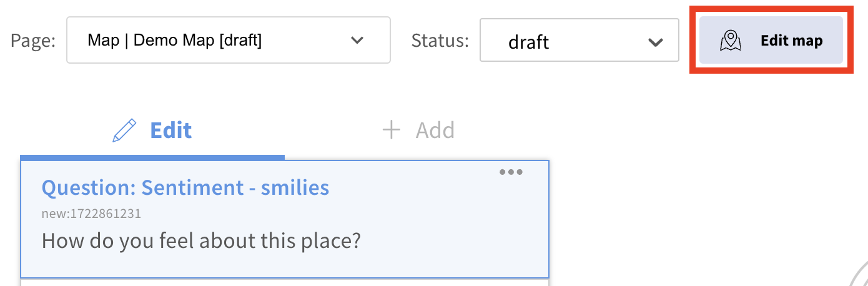Open the three-dot options menu on question card

coord(511,172)
